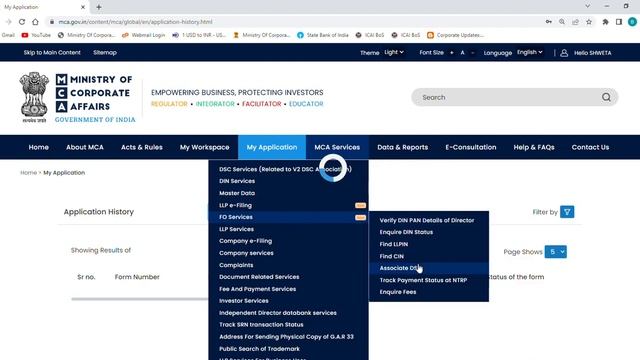Viewport: 640px width, 360px height.
Task: Open Acts & Rules menu
Action: pos(142,147)
